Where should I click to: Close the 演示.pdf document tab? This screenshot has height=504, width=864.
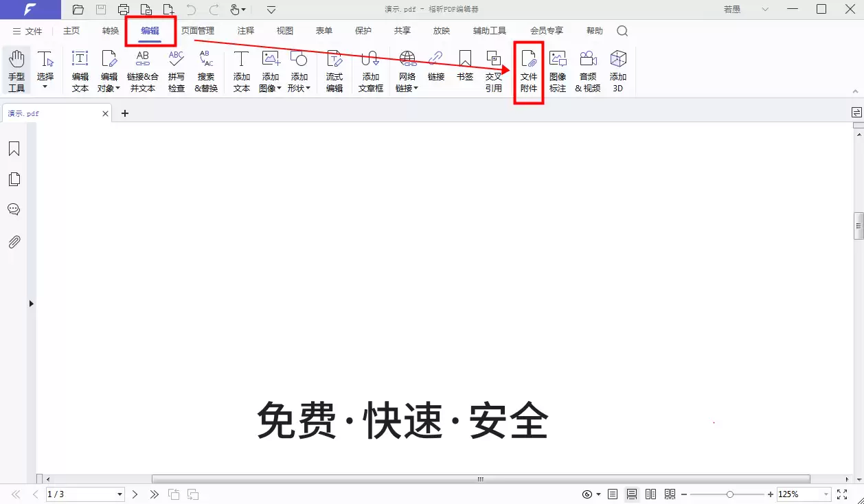coord(106,113)
